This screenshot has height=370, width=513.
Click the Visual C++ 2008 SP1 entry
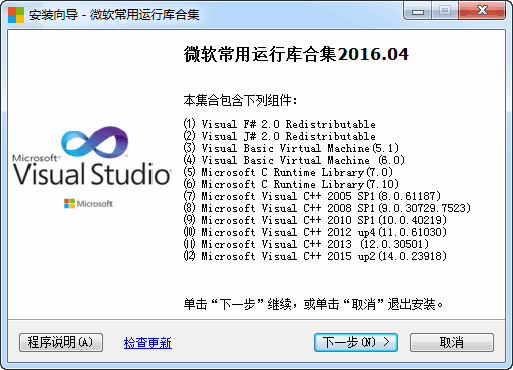tap(327, 208)
